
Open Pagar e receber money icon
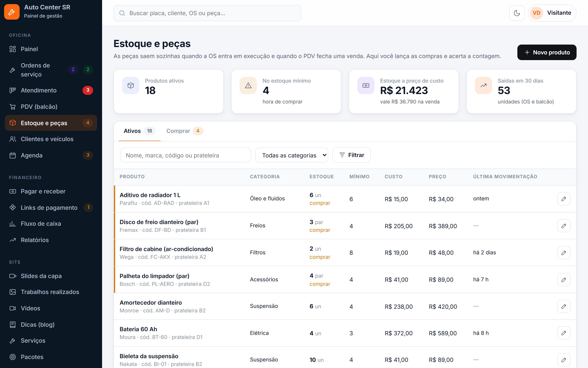(13, 191)
